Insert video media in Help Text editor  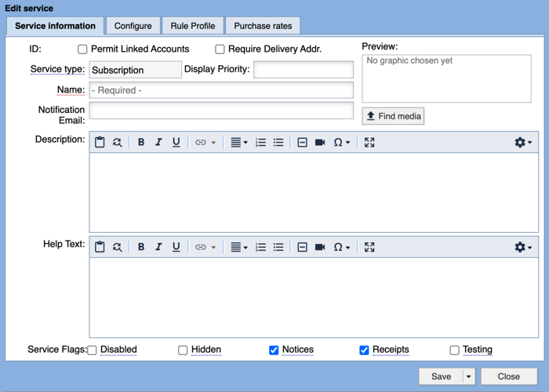coord(320,247)
